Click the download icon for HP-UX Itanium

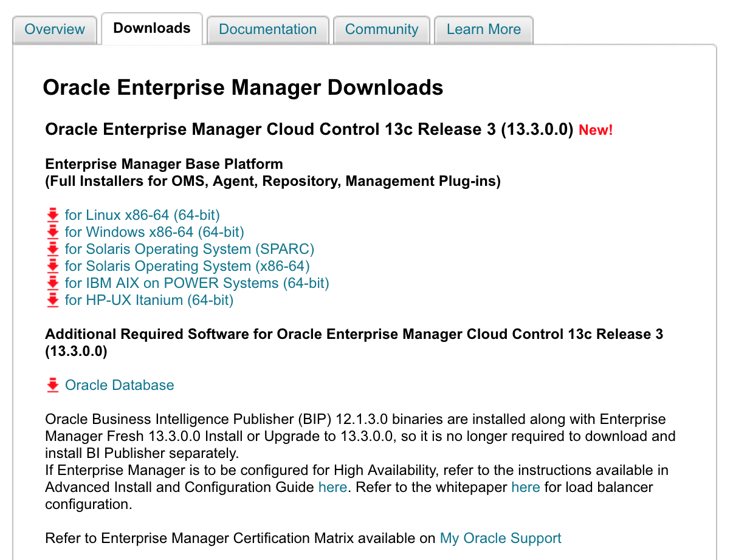pyautogui.click(x=53, y=299)
